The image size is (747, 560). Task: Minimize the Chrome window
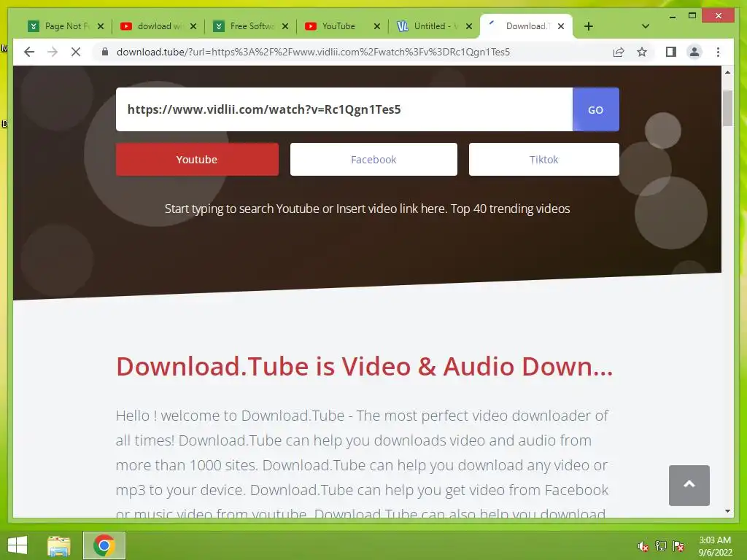coord(672,17)
